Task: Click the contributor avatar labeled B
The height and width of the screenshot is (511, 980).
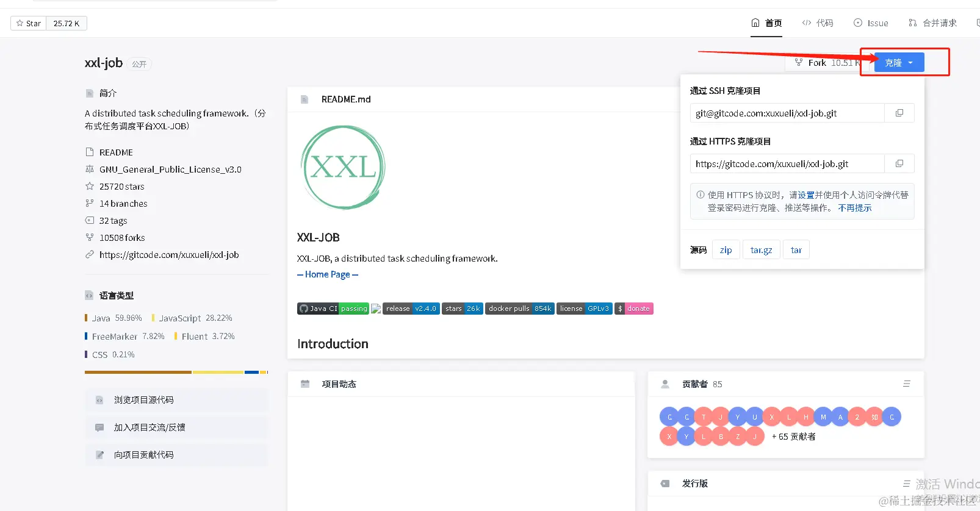Action: 721,437
